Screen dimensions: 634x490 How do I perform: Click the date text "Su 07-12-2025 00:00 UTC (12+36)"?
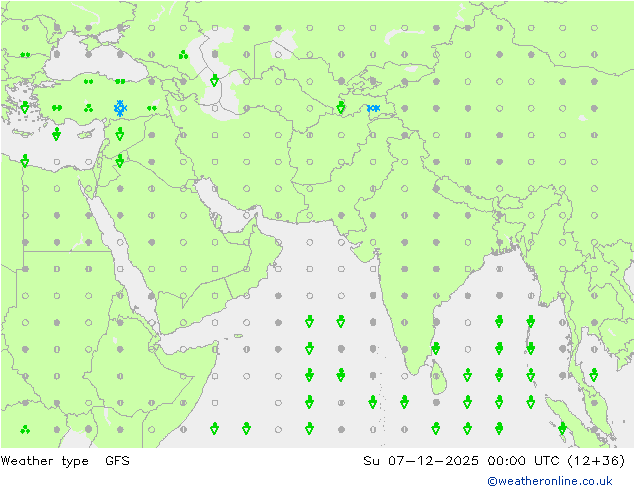click(494, 460)
